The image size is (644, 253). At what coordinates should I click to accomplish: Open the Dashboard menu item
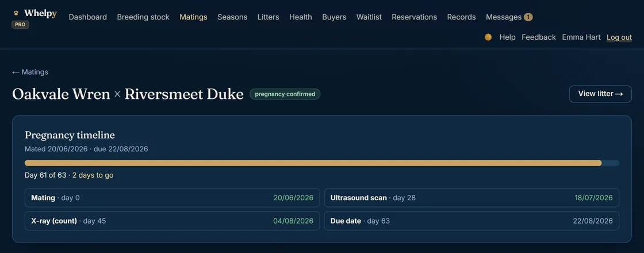(88, 17)
